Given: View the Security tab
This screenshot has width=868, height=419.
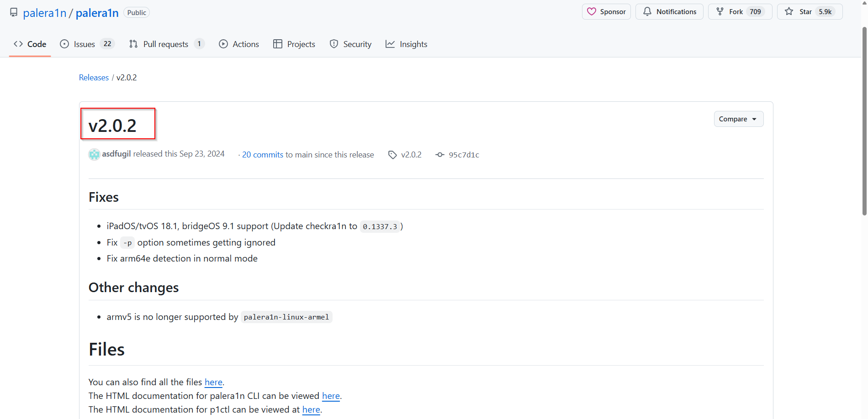Looking at the screenshot, I should (x=350, y=44).
